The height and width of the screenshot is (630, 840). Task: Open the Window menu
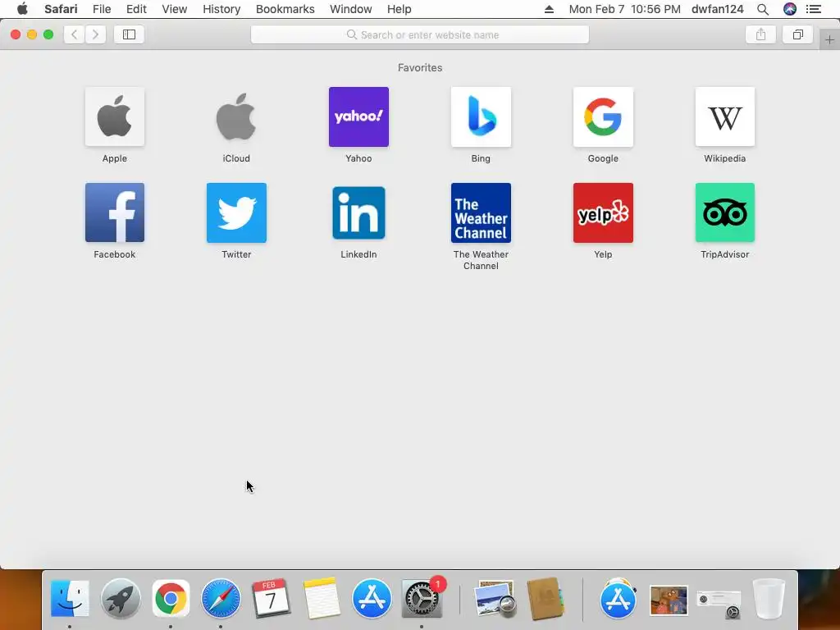coord(351,9)
